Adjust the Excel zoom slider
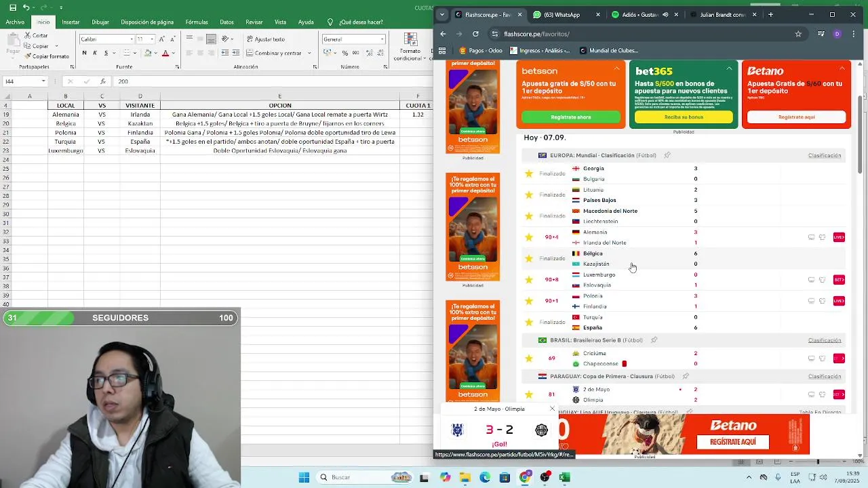 click(x=817, y=462)
